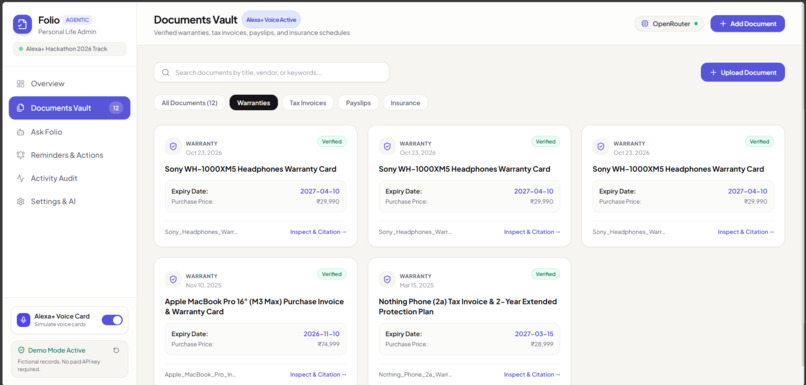Image resolution: width=806 pixels, height=385 pixels.
Task: Click the Nothing_Phone_2a_Warr... file name
Action: (x=415, y=375)
